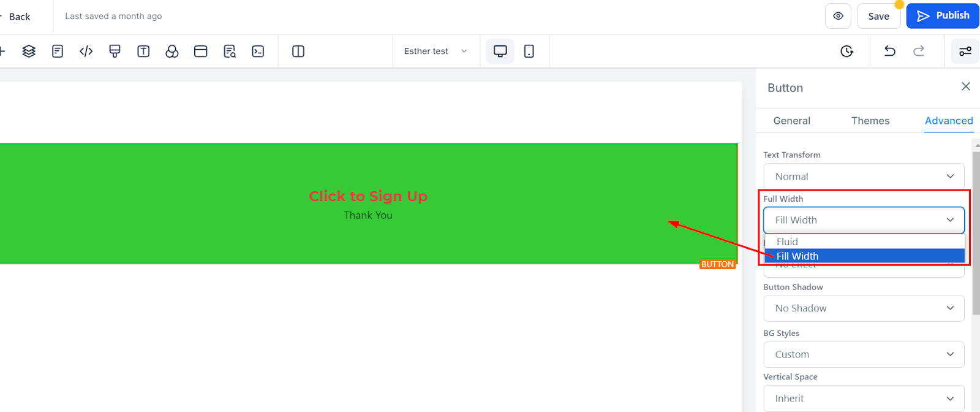
Task: Open the settings sliders icon
Action: pyautogui.click(x=965, y=51)
